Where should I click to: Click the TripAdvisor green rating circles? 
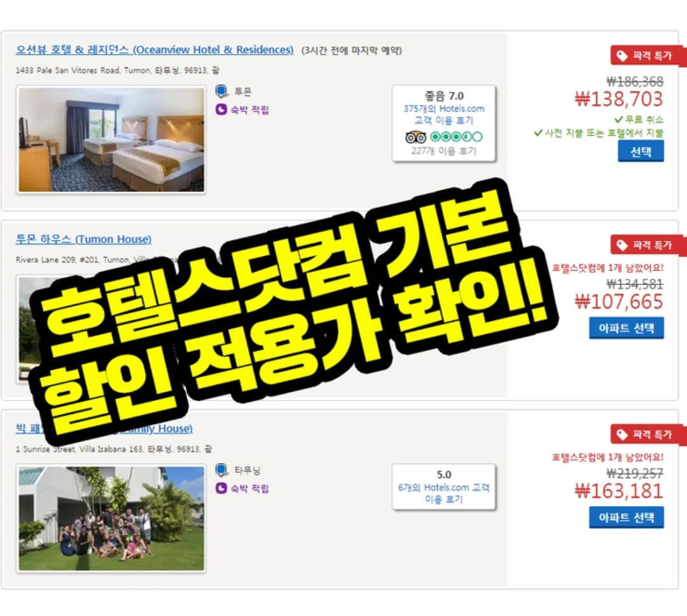pyautogui.click(x=456, y=137)
